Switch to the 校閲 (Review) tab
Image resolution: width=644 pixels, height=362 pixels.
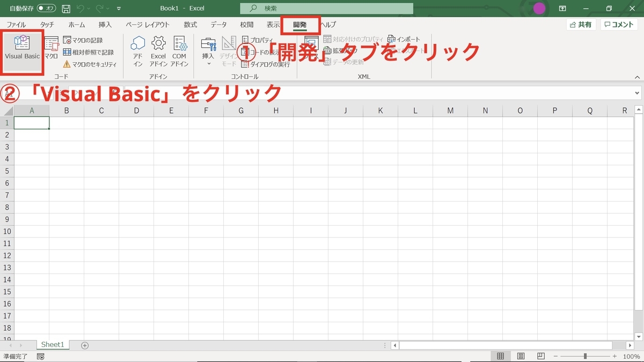247,25
